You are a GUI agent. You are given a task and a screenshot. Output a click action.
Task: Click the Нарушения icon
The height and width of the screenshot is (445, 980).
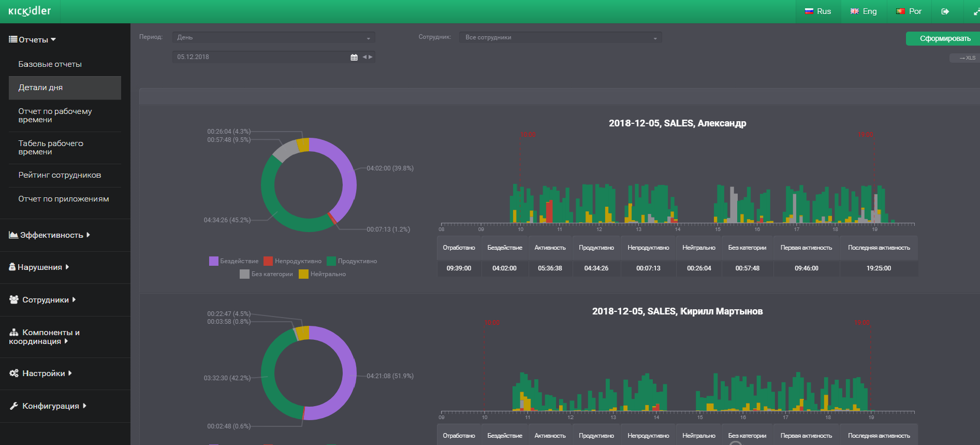12,267
